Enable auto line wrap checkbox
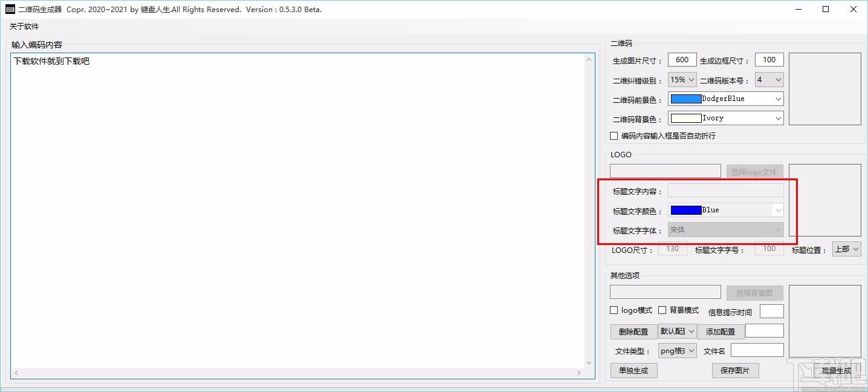The width and height of the screenshot is (868, 392). point(614,136)
